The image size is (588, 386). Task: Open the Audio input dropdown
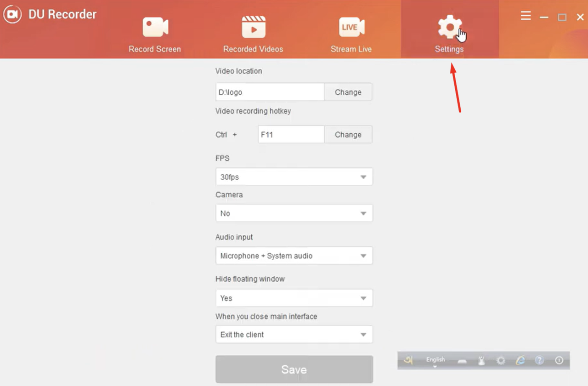coord(294,255)
